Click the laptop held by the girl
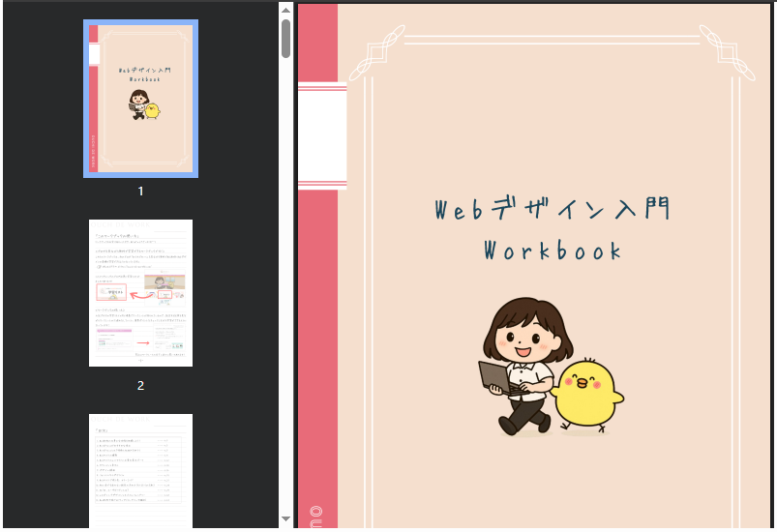Viewport: 777px width, 532px height. [494, 377]
